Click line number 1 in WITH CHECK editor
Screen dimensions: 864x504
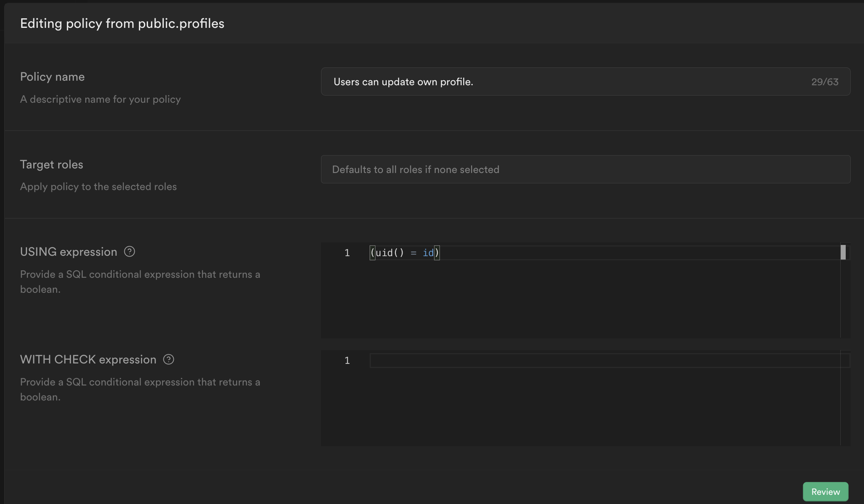click(347, 360)
